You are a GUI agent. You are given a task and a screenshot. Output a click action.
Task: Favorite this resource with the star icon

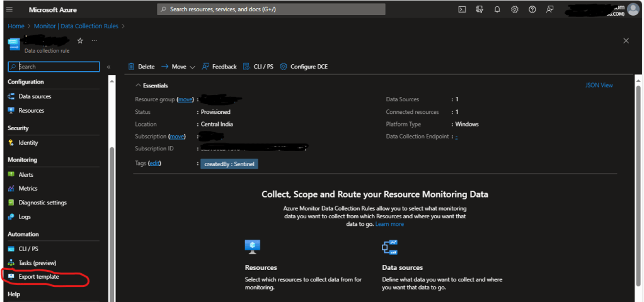pyautogui.click(x=80, y=40)
